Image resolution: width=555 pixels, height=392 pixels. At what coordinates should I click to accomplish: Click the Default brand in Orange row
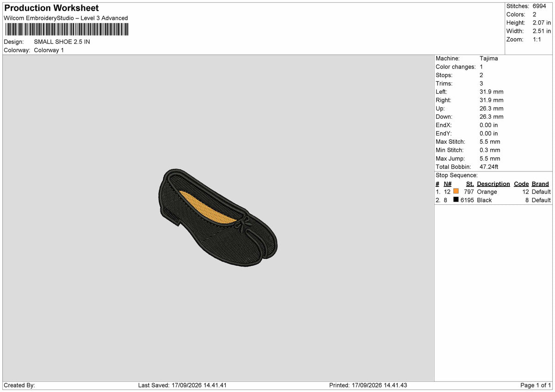[541, 192]
